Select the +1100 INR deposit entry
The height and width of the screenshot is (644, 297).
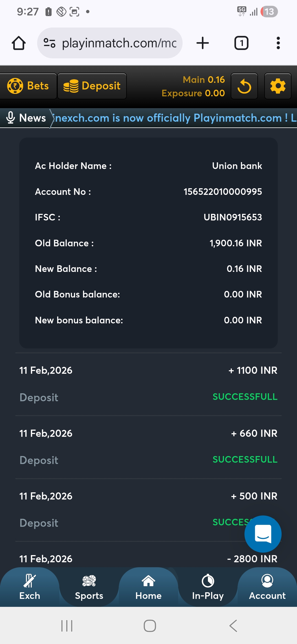tap(148, 384)
